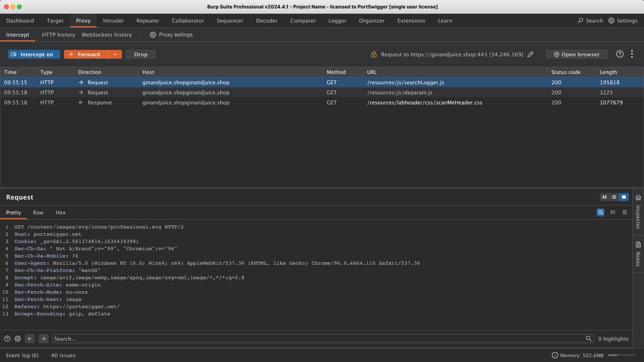Go to next search match arrow
This screenshot has width=644, height=362.
(43, 339)
